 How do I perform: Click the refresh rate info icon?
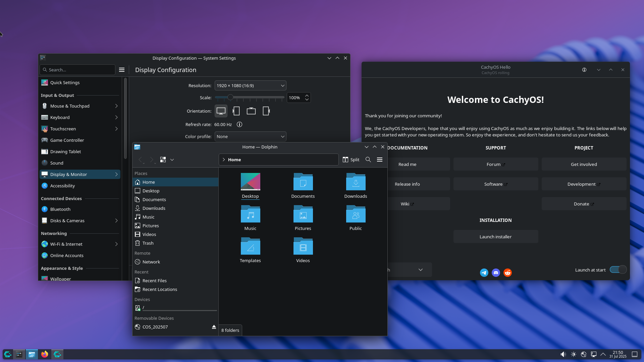239,124
